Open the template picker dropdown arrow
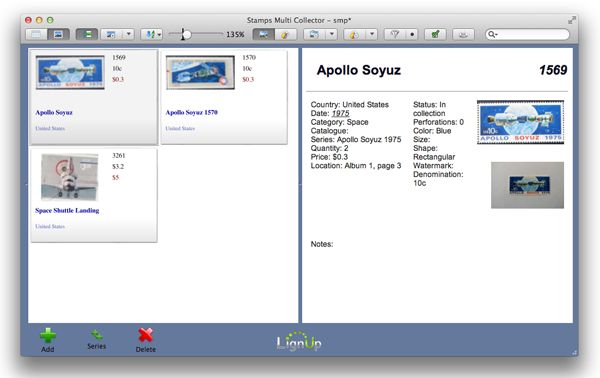 pyautogui.click(x=129, y=34)
